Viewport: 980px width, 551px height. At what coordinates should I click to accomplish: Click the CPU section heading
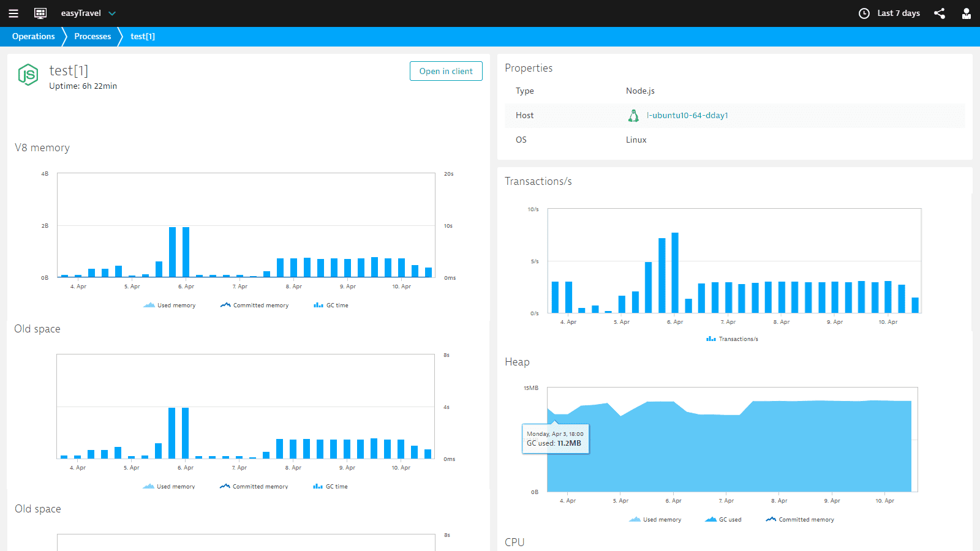point(514,542)
